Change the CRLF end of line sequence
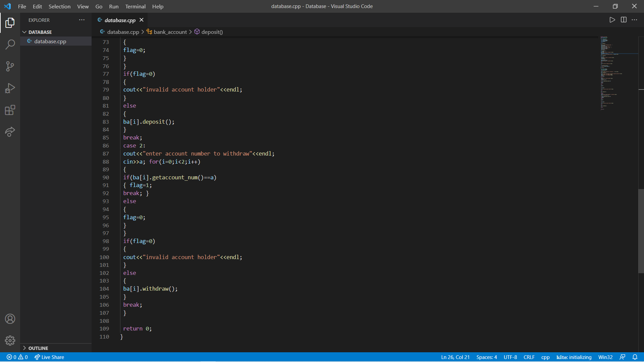 pos(529,357)
